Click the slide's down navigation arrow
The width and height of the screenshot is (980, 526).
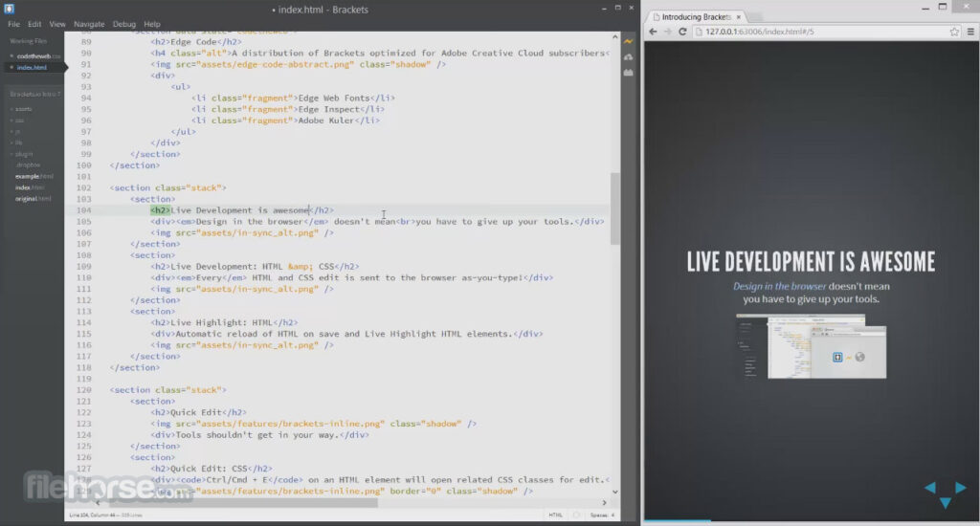click(x=945, y=503)
